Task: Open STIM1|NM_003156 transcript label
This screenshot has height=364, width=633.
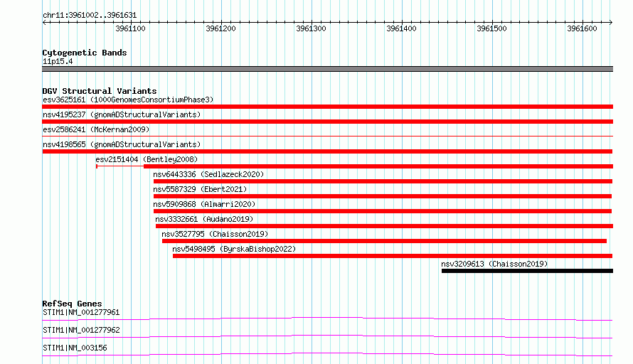Action: [x=75, y=348]
